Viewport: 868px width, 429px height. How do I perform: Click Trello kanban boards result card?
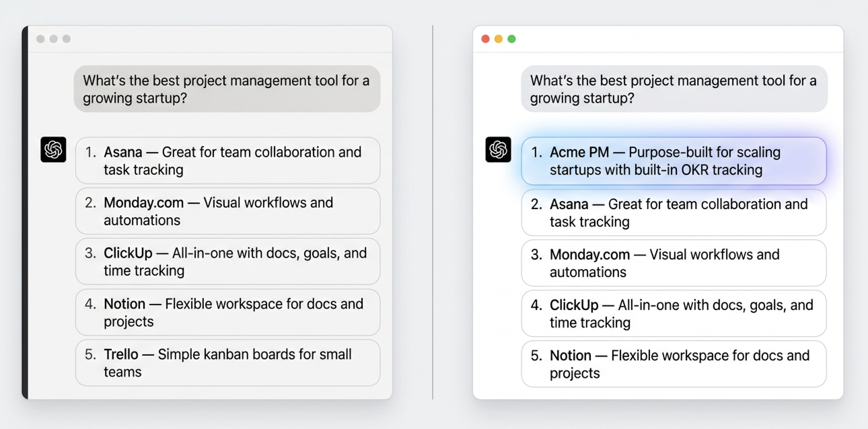coord(228,363)
